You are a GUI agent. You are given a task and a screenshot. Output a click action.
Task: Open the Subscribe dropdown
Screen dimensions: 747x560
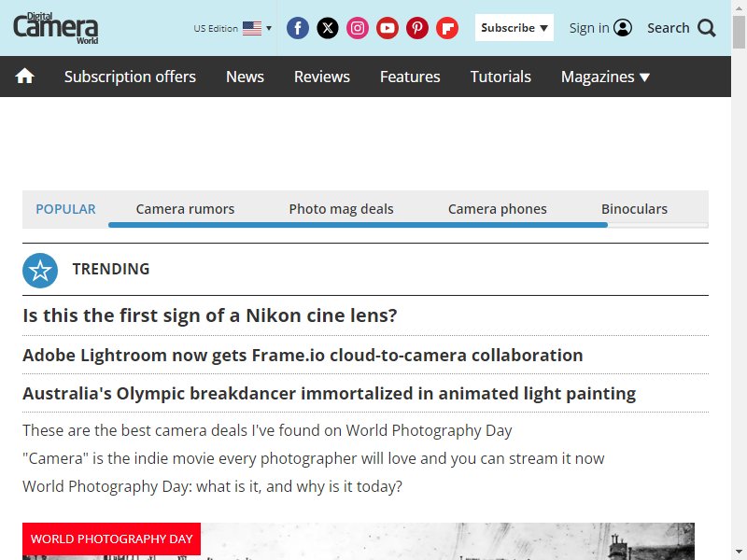[514, 28]
